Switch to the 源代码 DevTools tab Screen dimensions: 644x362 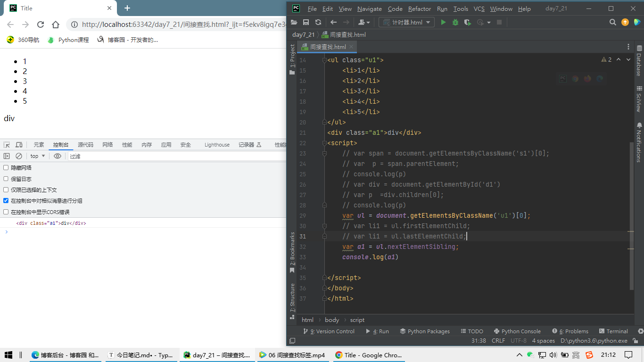click(x=85, y=145)
